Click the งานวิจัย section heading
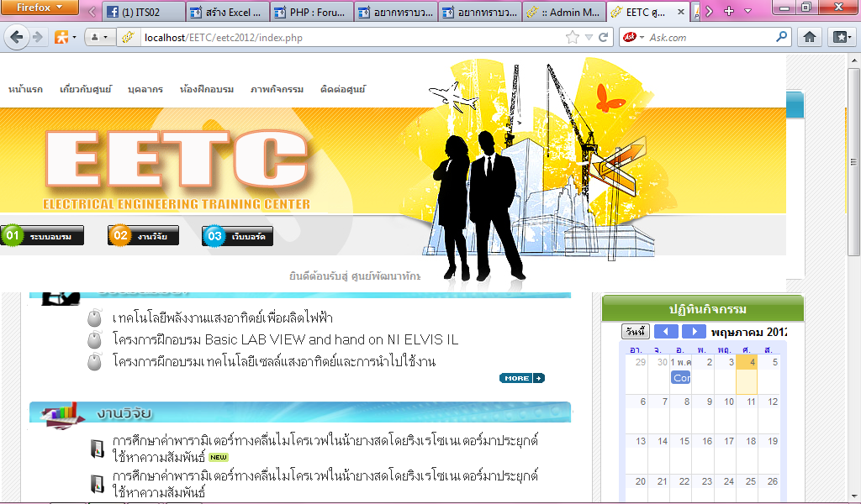This screenshot has width=861, height=504. coord(124,413)
